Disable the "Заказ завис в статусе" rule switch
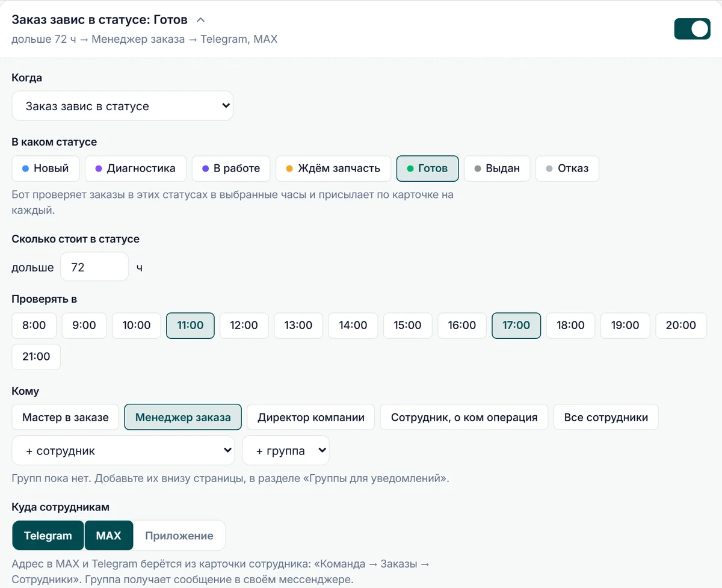Image resolution: width=722 pixels, height=588 pixels. pyautogui.click(x=692, y=29)
